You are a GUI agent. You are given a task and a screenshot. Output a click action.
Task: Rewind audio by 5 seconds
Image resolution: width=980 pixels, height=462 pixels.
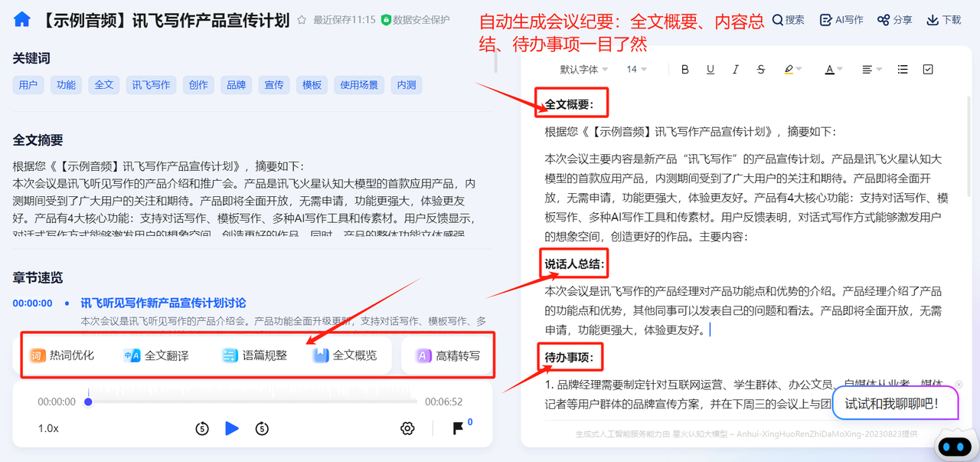pos(202,428)
